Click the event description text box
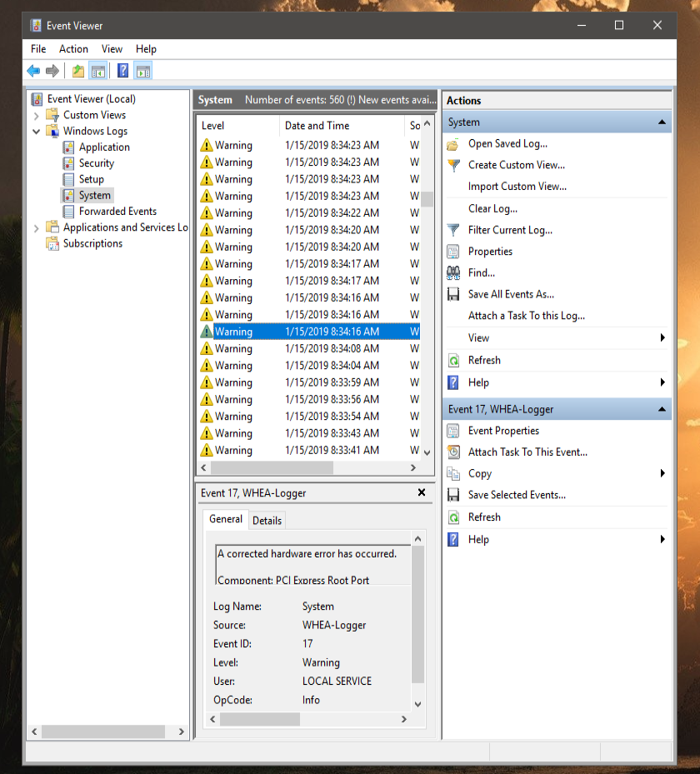This screenshot has height=774, width=700. 313,565
